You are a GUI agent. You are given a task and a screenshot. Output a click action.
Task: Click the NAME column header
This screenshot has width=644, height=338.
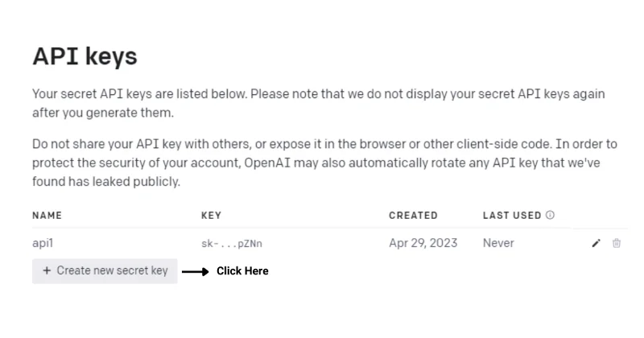(x=47, y=216)
